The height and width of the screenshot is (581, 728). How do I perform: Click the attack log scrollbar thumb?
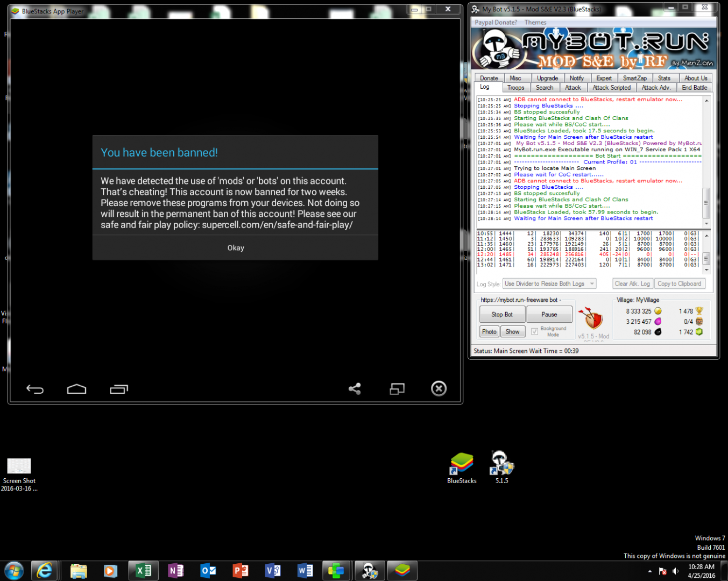pyautogui.click(x=706, y=259)
